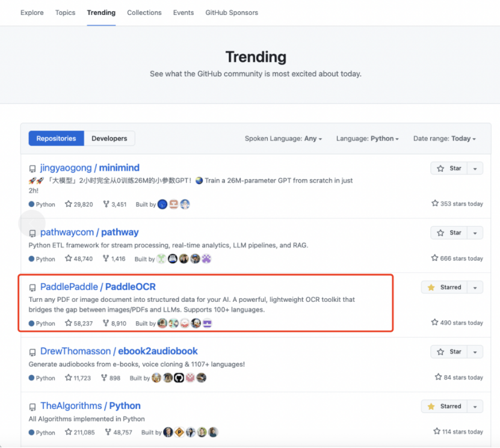Expand the star list dropdown for minimind
This screenshot has height=448, width=500.
pyautogui.click(x=475, y=168)
